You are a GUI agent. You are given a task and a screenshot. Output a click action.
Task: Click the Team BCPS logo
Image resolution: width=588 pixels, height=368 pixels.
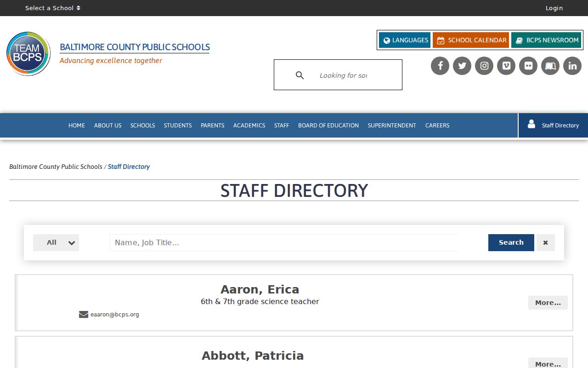coord(28,54)
